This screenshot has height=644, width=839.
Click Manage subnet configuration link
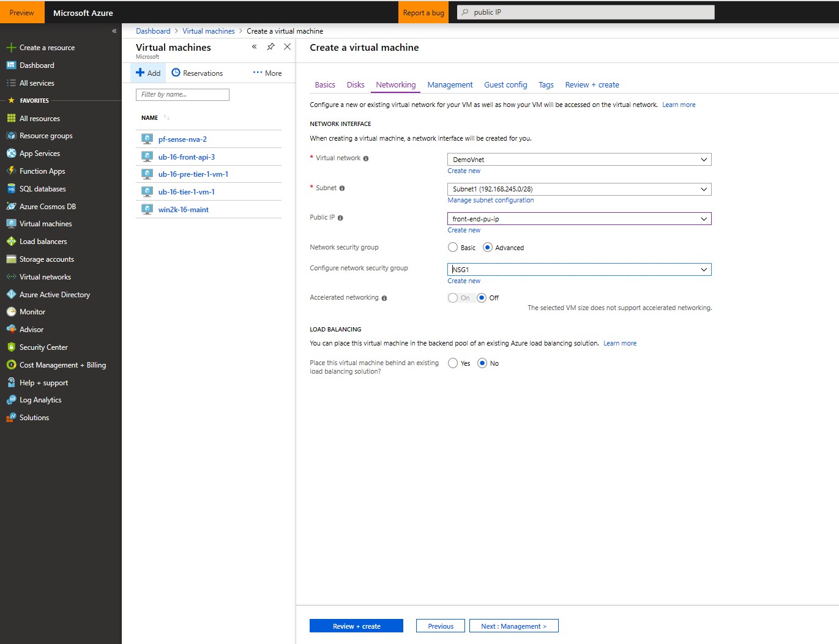491,201
